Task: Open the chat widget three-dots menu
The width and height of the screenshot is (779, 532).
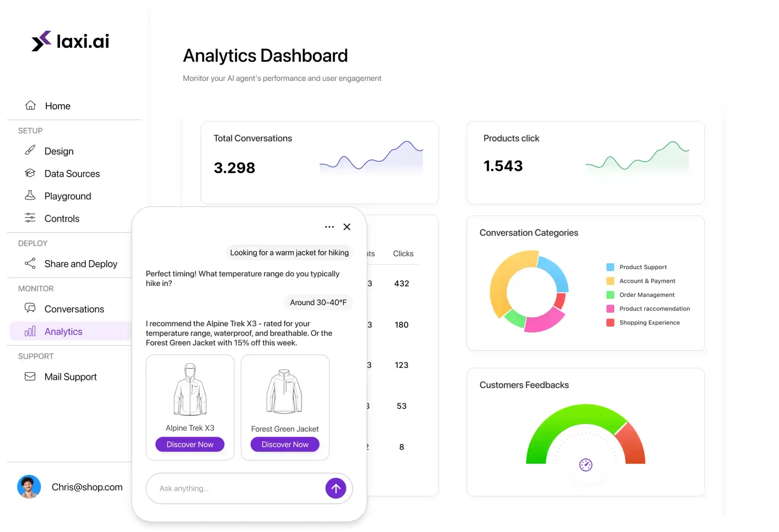Action: 329,227
